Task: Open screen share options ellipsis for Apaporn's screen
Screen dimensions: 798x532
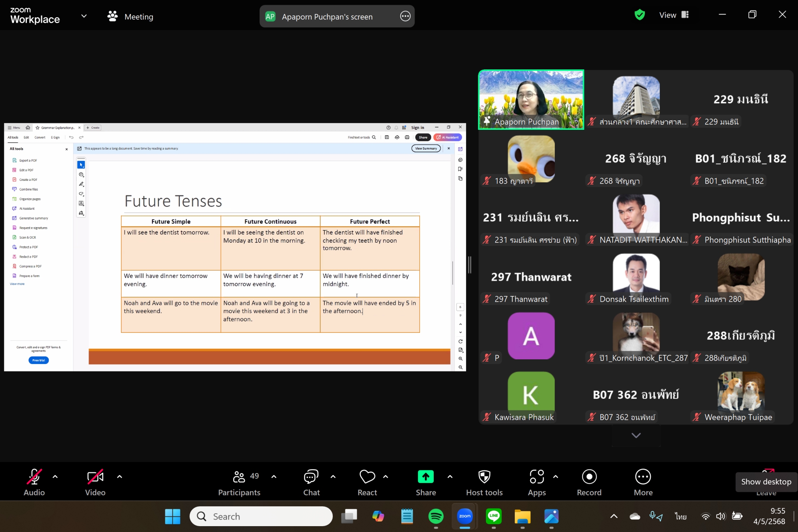Action: tap(405, 16)
